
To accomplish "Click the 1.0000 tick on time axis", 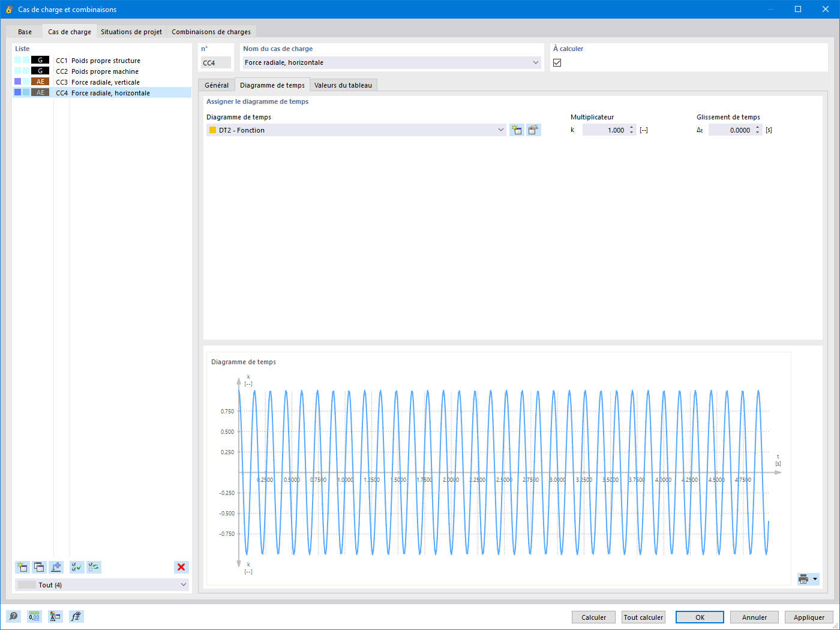I will 346,480.
